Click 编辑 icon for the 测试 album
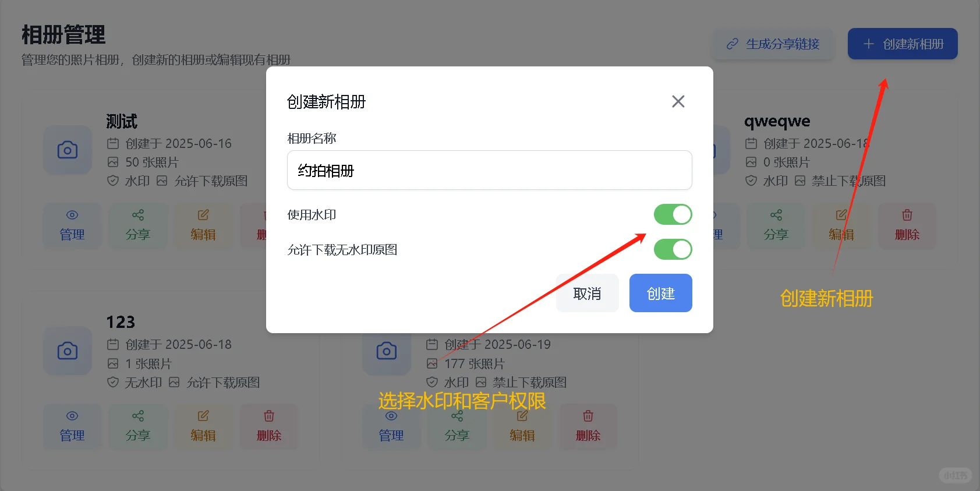980x491 pixels. 203,215
